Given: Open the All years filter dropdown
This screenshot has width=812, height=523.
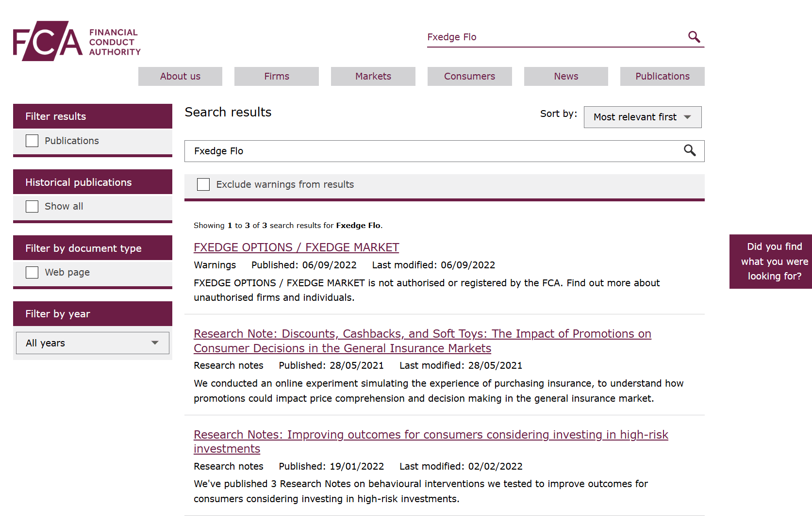Looking at the screenshot, I should [x=93, y=343].
